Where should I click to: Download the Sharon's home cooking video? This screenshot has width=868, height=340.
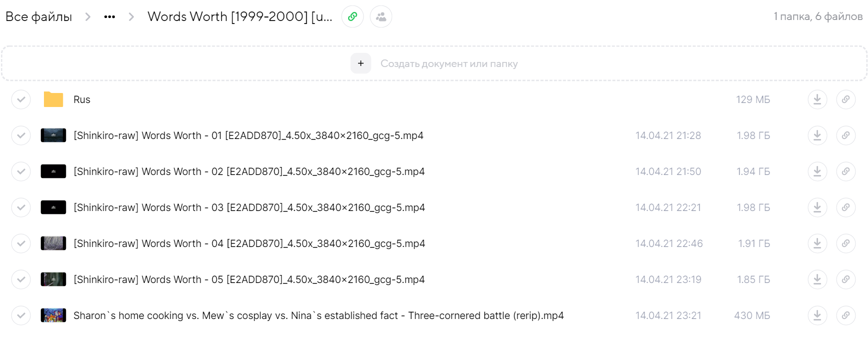(x=817, y=315)
